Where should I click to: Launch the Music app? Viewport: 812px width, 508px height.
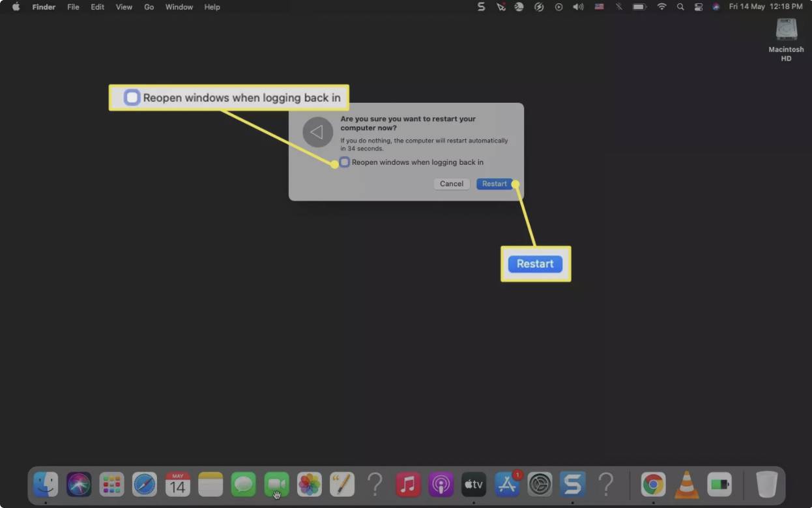coord(408,485)
